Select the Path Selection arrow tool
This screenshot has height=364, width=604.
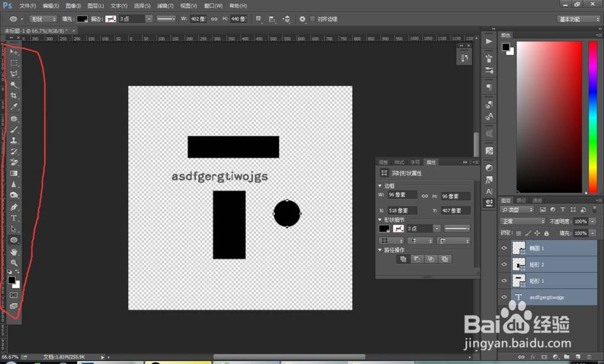(x=14, y=229)
